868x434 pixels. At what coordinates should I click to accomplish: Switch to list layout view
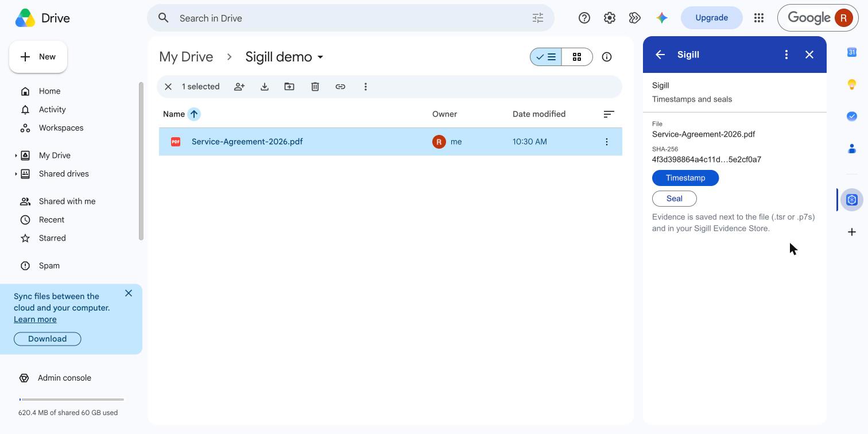coord(546,57)
